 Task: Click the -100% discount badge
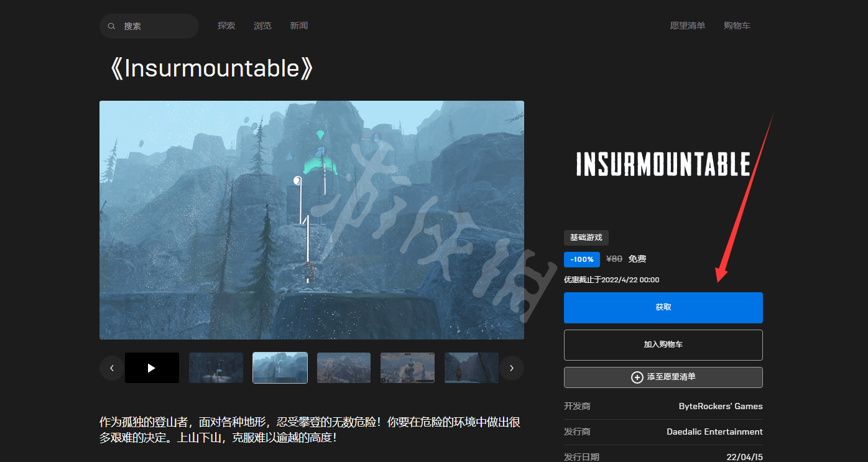click(582, 259)
